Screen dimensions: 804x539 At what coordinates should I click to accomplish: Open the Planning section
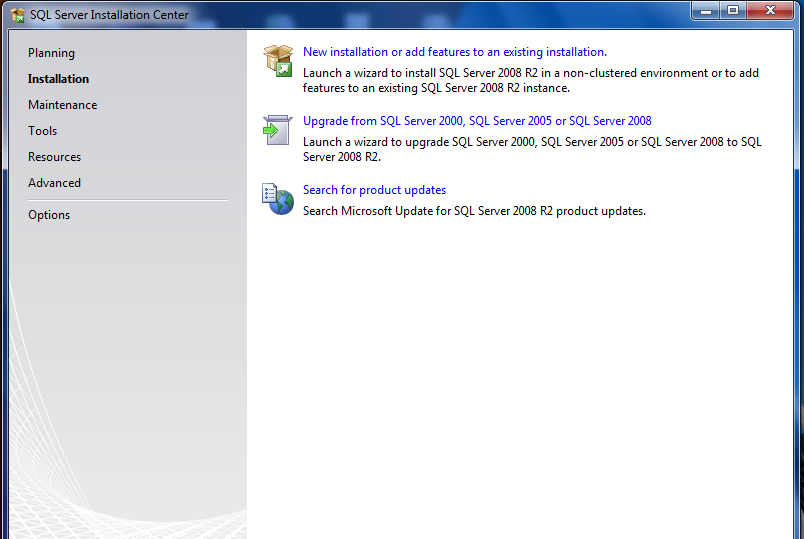(51, 53)
